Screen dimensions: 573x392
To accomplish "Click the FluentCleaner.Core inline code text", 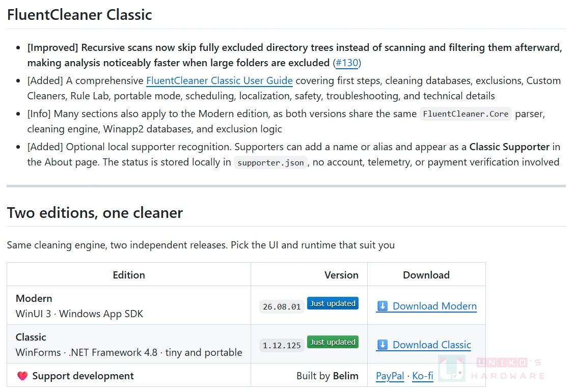I will point(466,114).
